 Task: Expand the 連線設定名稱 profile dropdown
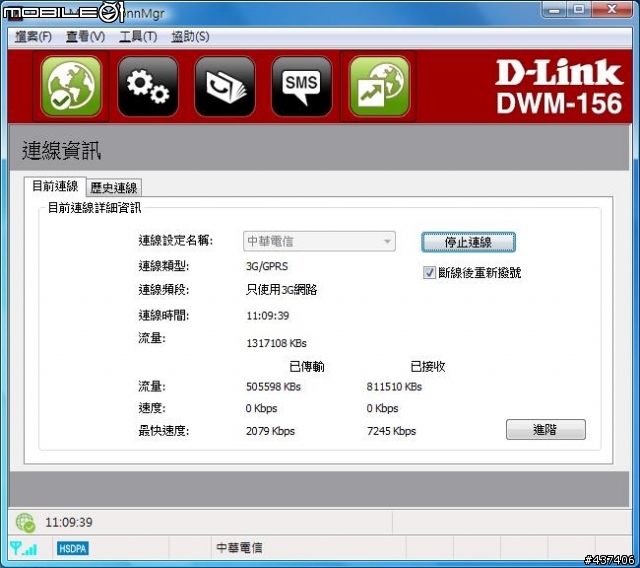[x=319, y=241]
